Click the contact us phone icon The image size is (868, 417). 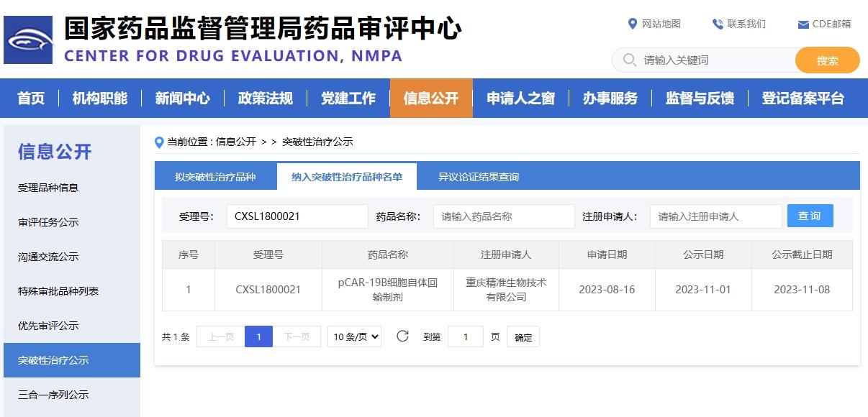(x=718, y=24)
